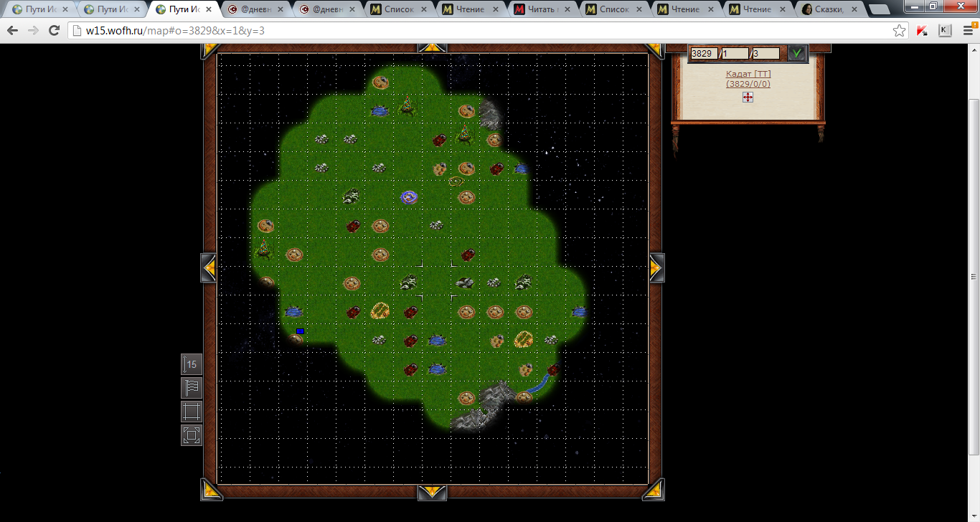Center map using red crosshair icon
Viewport: 980px width, 522px height.
tap(748, 97)
